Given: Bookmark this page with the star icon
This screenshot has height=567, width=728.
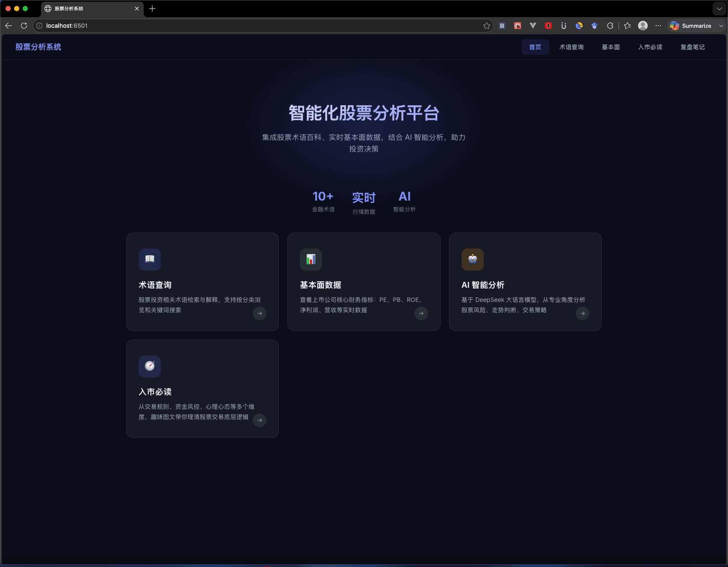Looking at the screenshot, I should [487, 26].
